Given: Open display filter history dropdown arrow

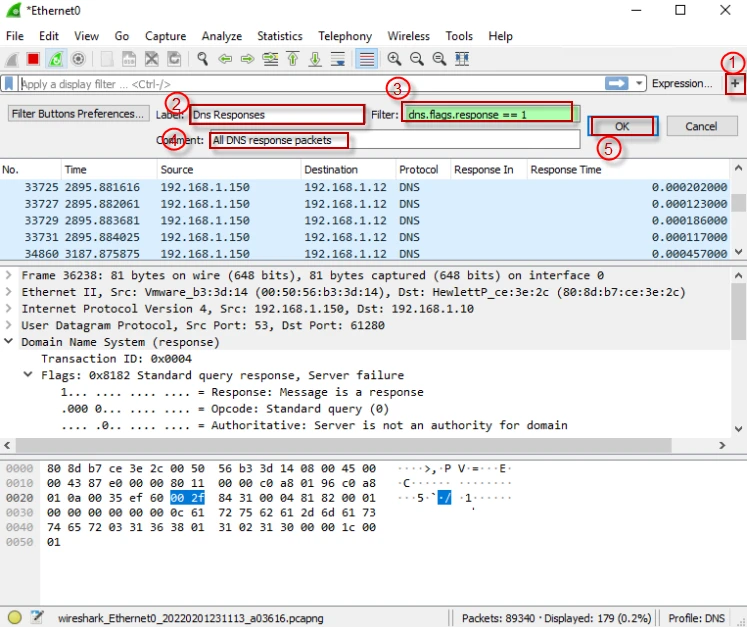Looking at the screenshot, I should [638, 84].
